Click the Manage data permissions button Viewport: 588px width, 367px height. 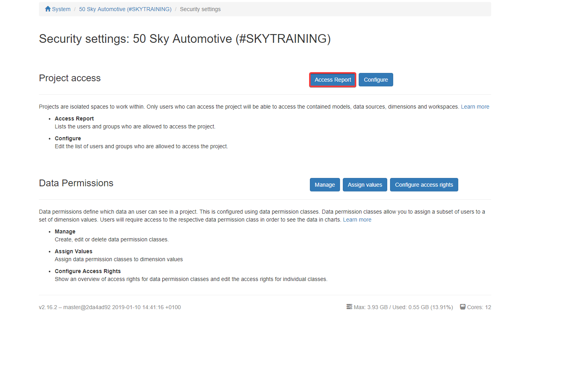325,185
